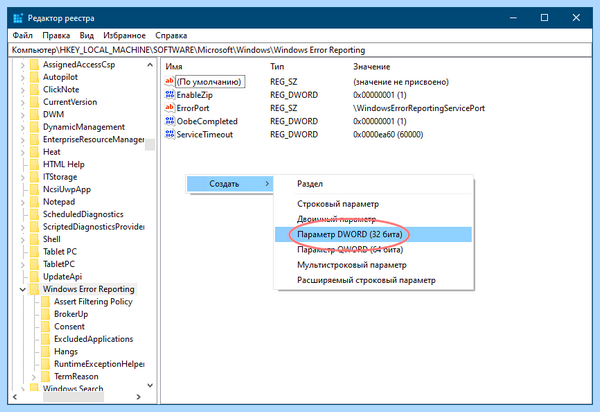600x412 pixels.
Task: Click the tree horizontal scroll left arrow
Action: pyautogui.click(x=15, y=397)
